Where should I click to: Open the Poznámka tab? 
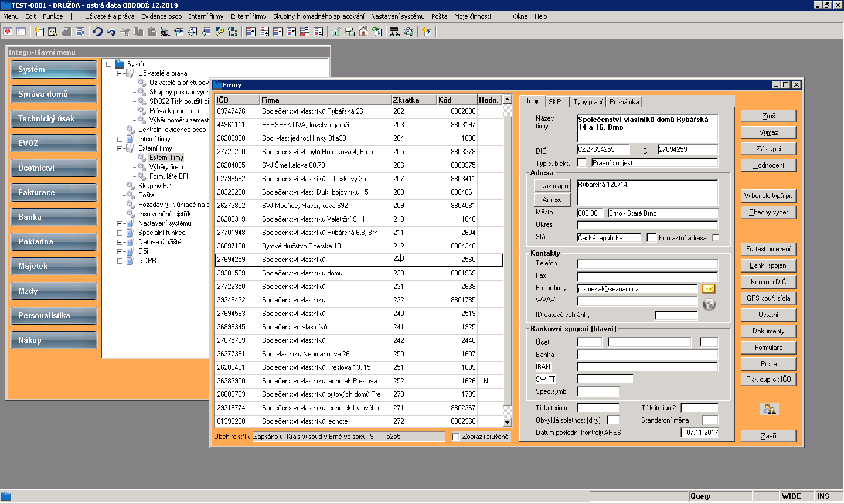pos(624,102)
